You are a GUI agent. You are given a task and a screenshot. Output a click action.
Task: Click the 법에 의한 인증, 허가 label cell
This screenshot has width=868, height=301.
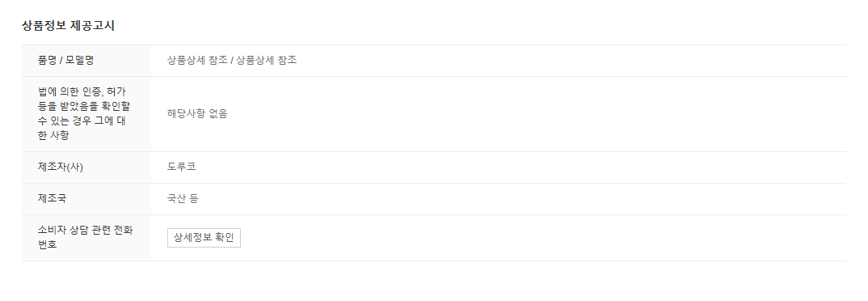point(86,113)
